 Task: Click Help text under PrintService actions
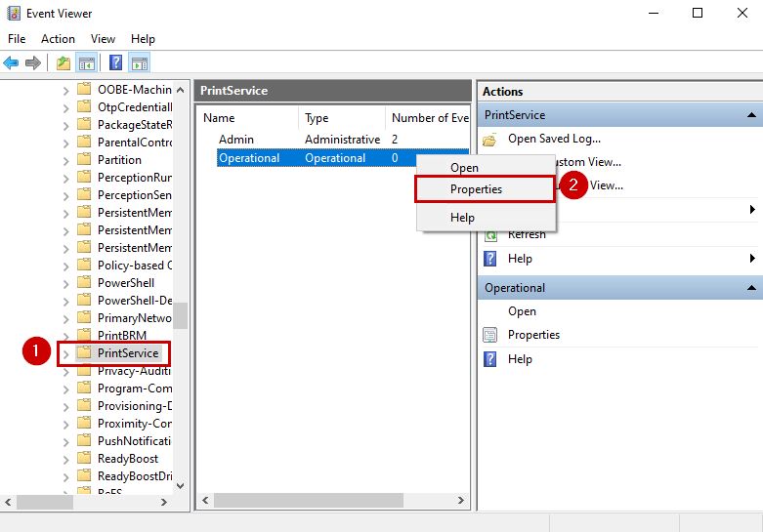point(520,259)
